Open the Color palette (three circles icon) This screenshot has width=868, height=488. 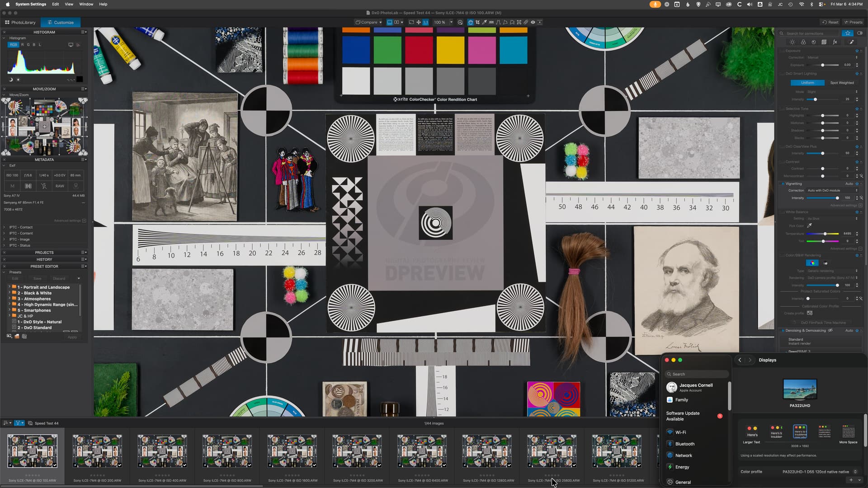[x=803, y=42]
